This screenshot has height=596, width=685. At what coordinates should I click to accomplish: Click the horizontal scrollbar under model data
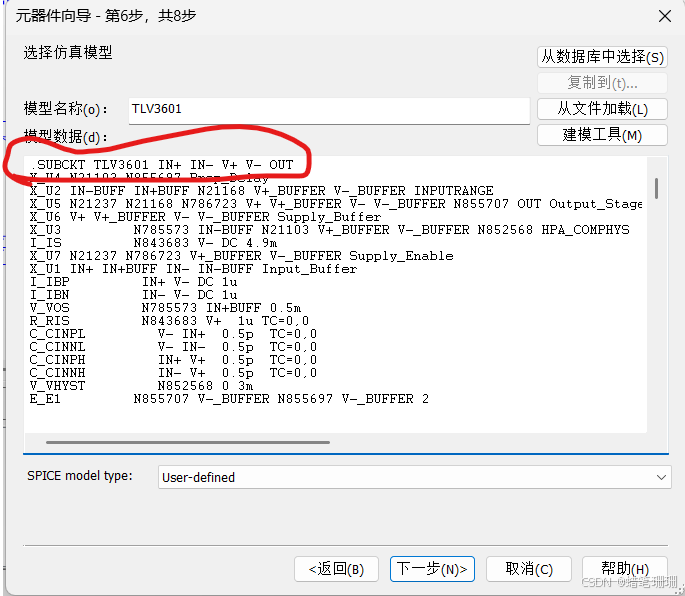[x=188, y=442]
